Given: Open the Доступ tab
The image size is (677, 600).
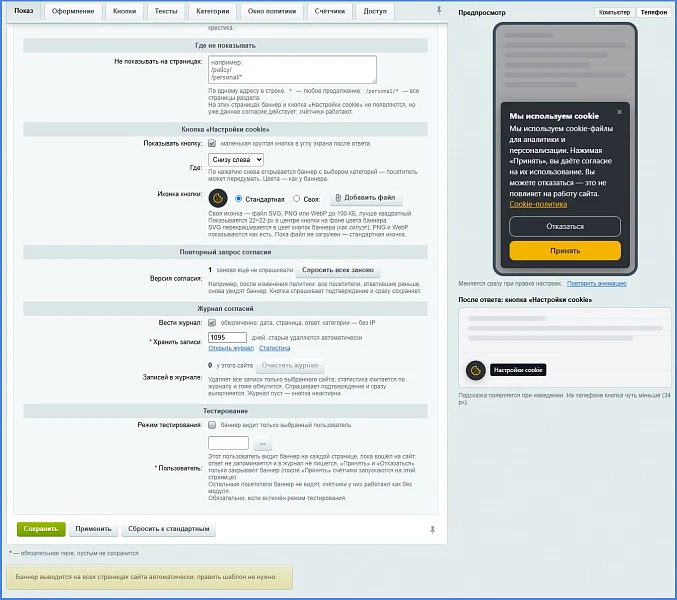Looking at the screenshot, I should [375, 11].
